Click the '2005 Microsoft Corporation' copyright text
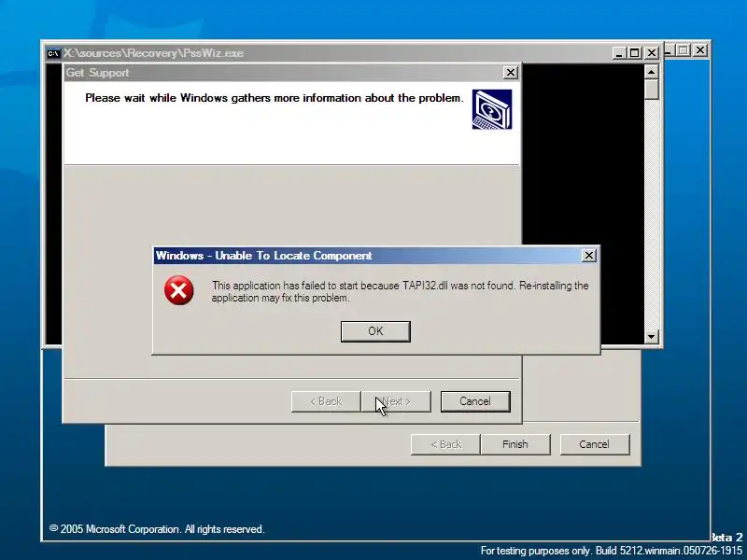Viewport: 747px width, 560px height. (157, 529)
